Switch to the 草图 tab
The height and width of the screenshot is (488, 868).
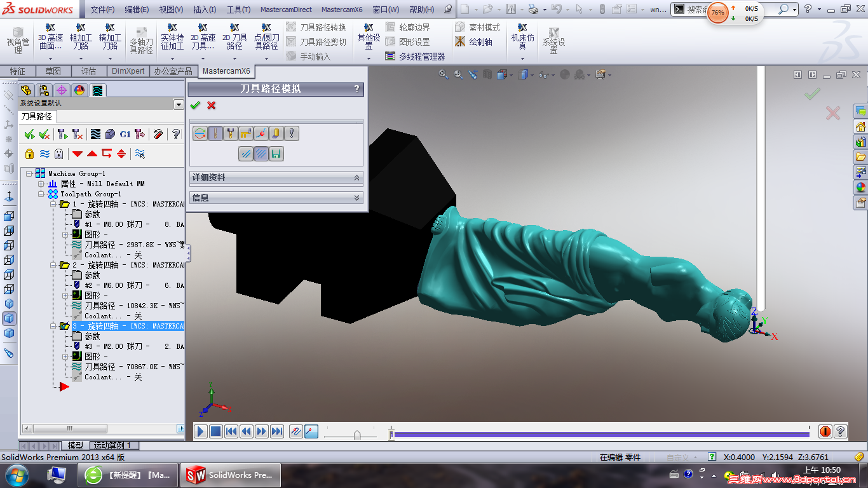pos(53,71)
